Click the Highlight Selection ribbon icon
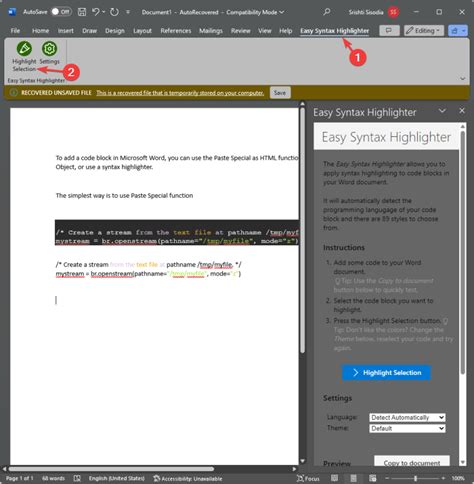 (x=24, y=49)
